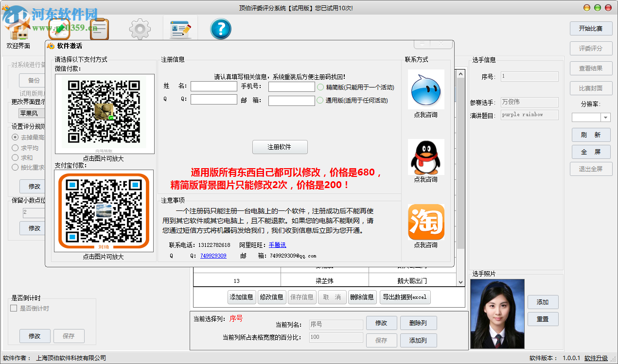Switch to the 欢迎界面 tab
Screen dimensions: 618x364
tap(18, 46)
